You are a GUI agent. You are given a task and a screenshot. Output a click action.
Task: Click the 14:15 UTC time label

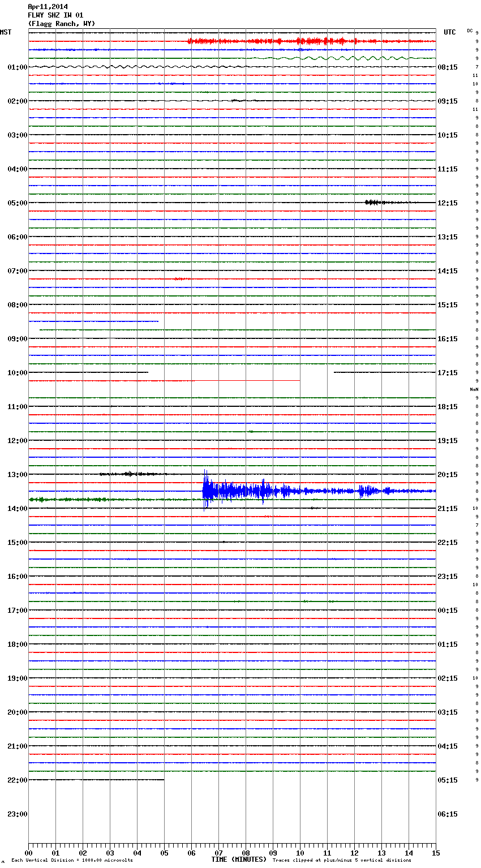click(448, 271)
